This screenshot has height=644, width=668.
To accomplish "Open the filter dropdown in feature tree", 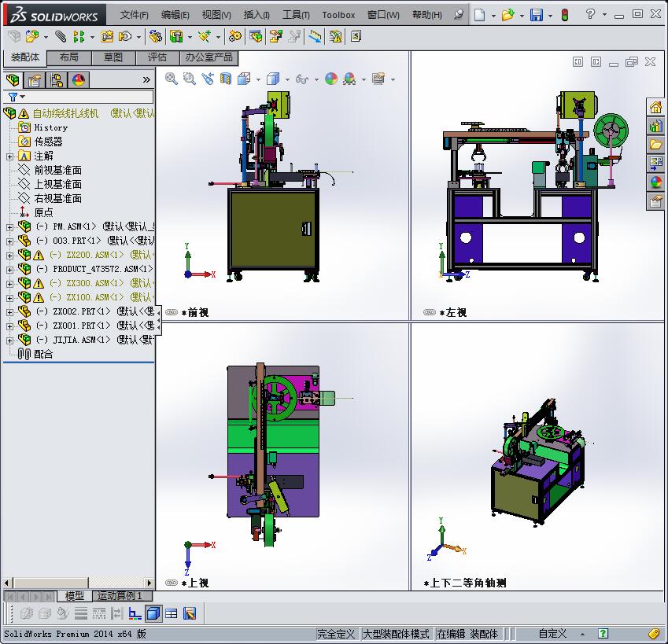I will [x=23, y=97].
